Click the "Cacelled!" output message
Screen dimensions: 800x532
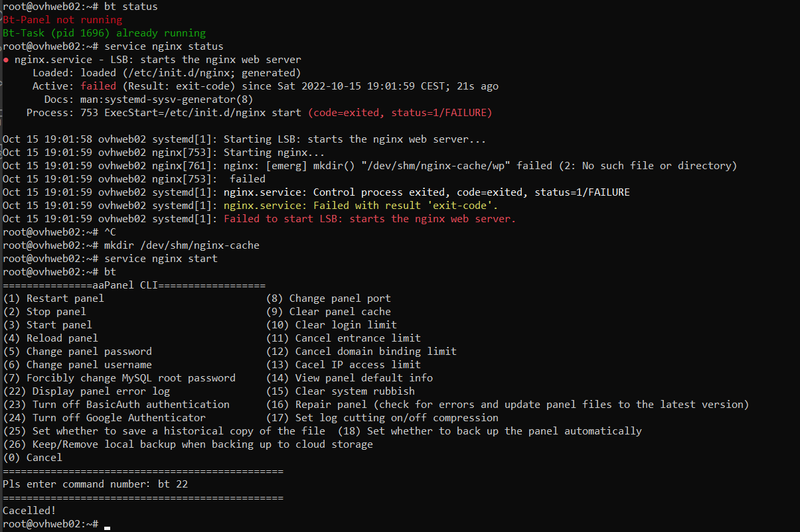(x=29, y=511)
